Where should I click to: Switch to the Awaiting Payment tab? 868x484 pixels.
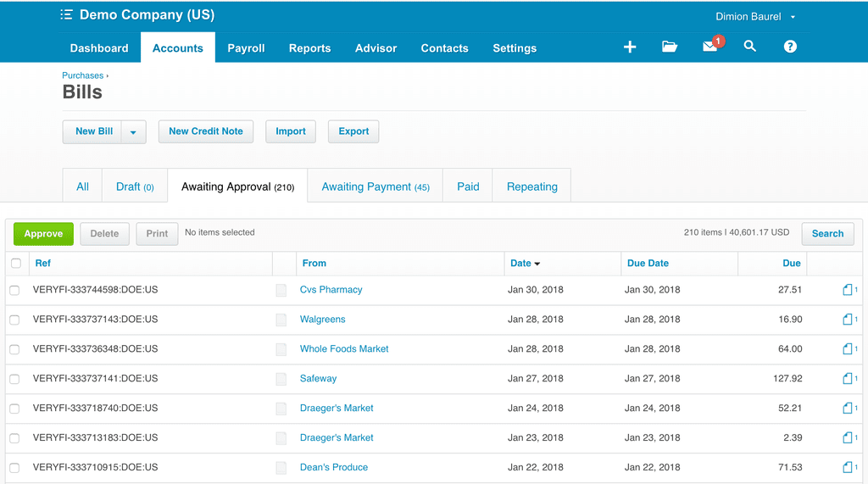pyautogui.click(x=376, y=186)
